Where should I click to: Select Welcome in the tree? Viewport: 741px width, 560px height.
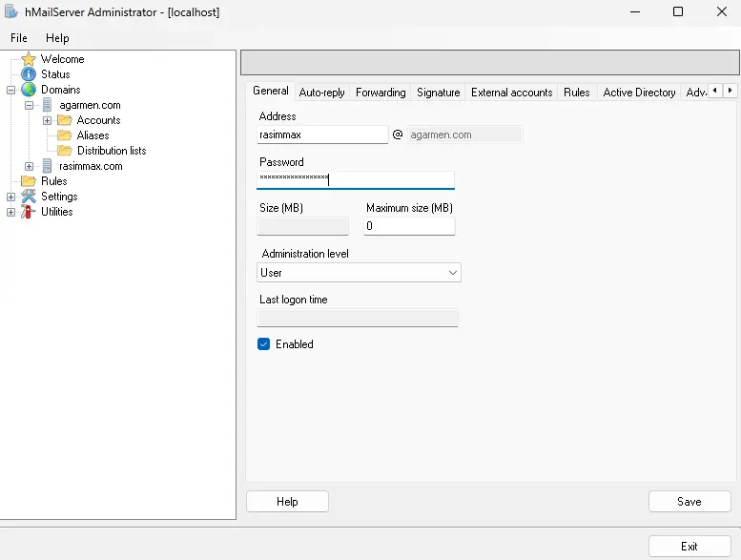[62, 59]
